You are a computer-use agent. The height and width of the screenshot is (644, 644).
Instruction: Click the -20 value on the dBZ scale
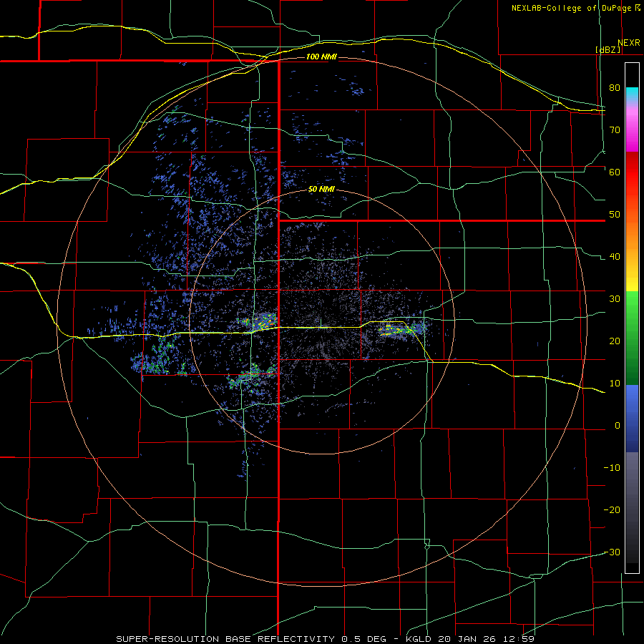pyautogui.click(x=612, y=510)
